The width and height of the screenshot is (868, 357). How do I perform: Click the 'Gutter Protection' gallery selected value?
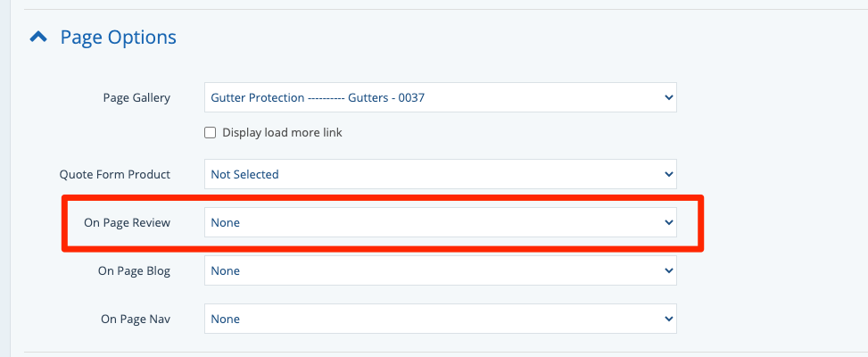(x=317, y=97)
